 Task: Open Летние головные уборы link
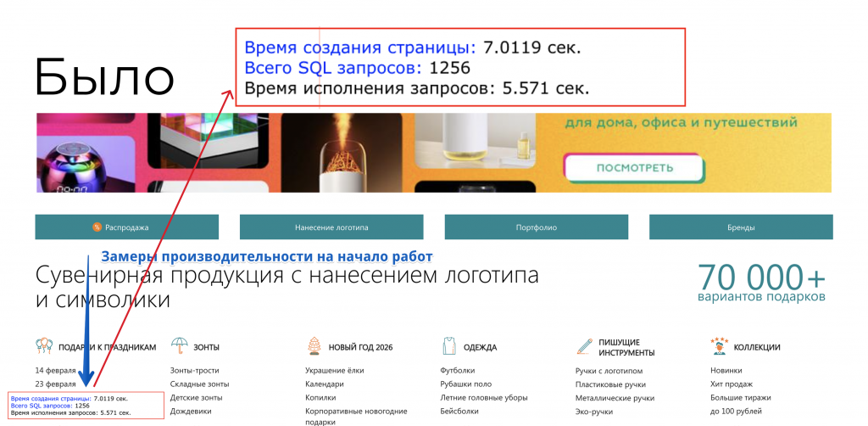coord(484,397)
